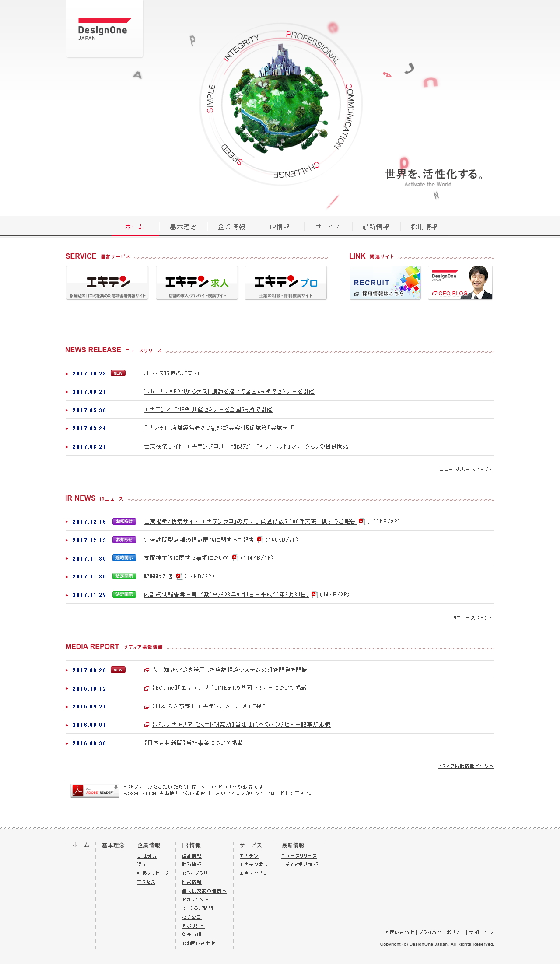560x964 pixels.
Task: Open the 無料会員登録数5,000件突破 IR report
Action: (250, 522)
